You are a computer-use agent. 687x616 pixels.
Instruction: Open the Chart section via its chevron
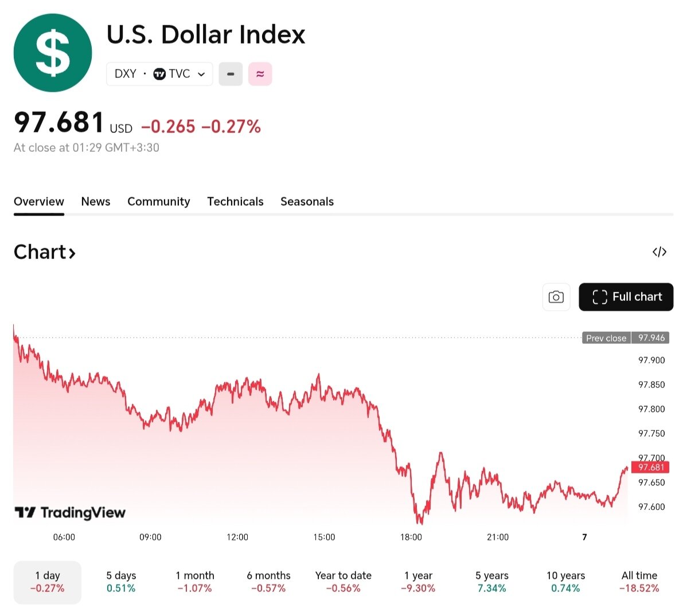pos(71,252)
